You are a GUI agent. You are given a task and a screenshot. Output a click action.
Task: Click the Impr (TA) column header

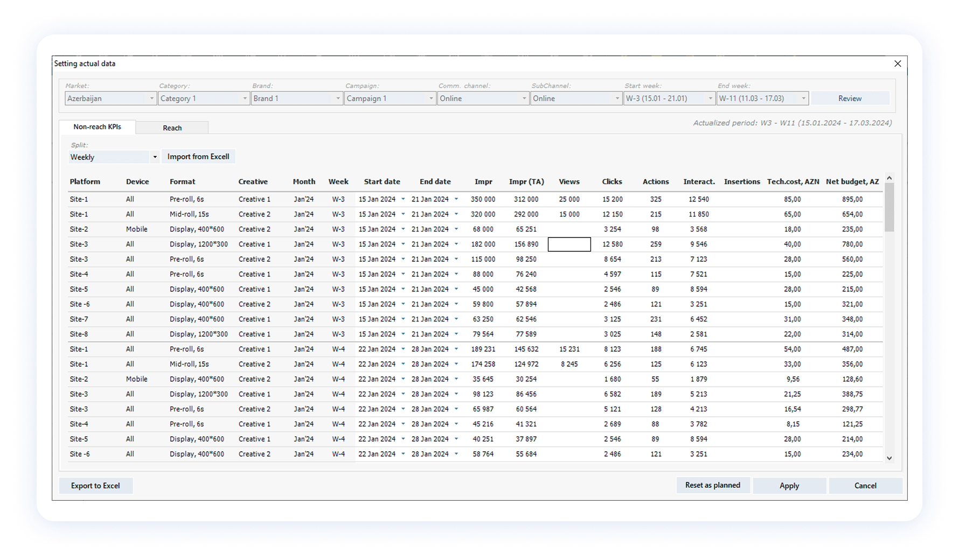tap(526, 181)
